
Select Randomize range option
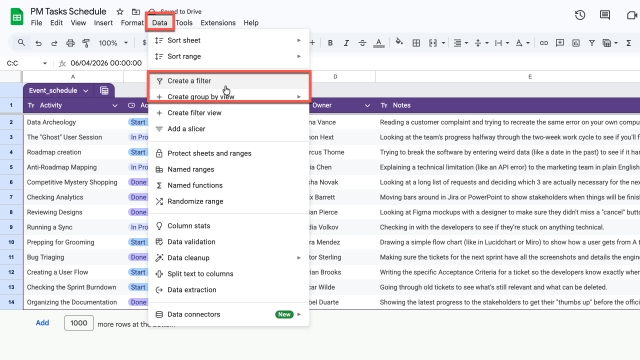(229, 201)
